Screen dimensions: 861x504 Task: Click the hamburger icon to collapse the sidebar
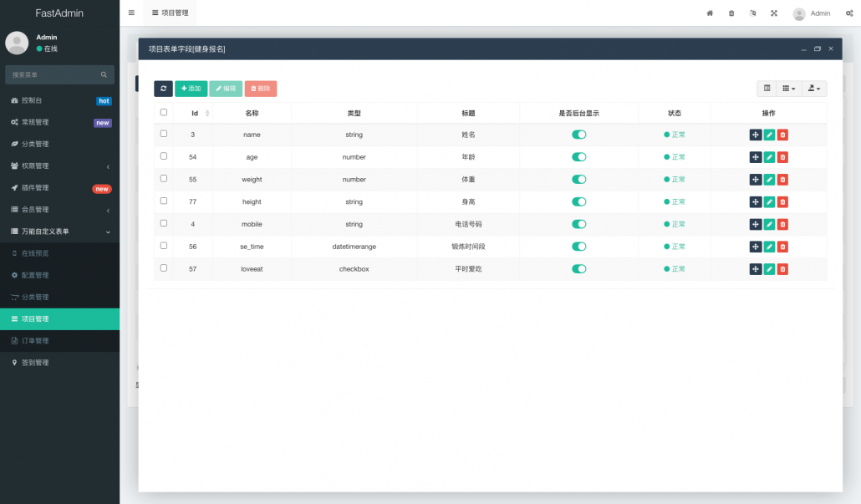[x=131, y=13]
